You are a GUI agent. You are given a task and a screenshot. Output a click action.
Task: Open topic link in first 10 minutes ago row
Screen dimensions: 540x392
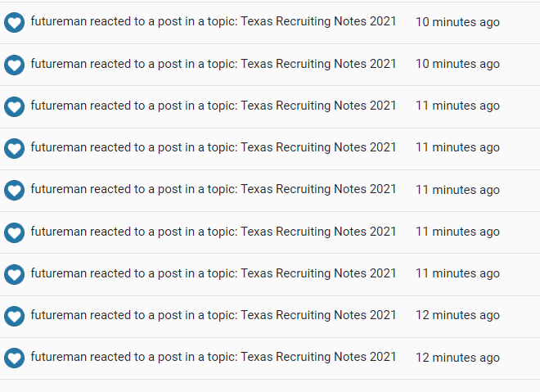(318, 21)
